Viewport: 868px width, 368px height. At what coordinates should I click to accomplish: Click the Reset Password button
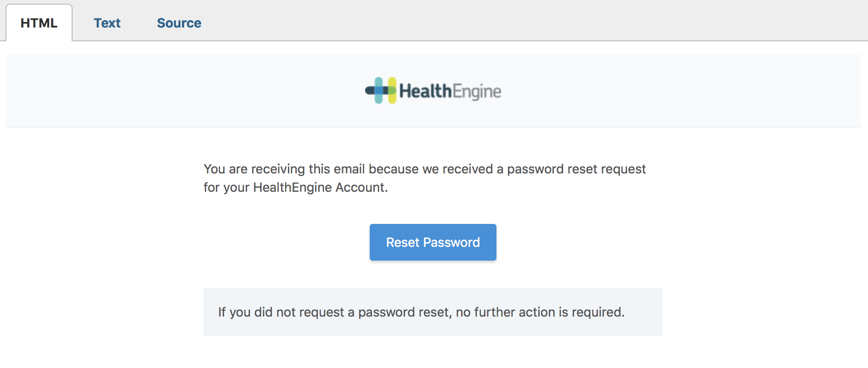pyautogui.click(x=433, y=242)
